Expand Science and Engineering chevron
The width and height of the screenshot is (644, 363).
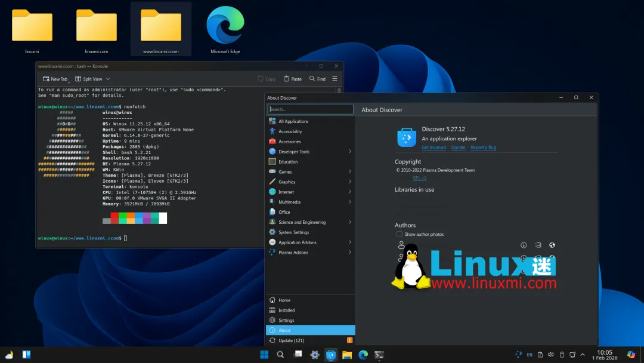pos(350,222)
